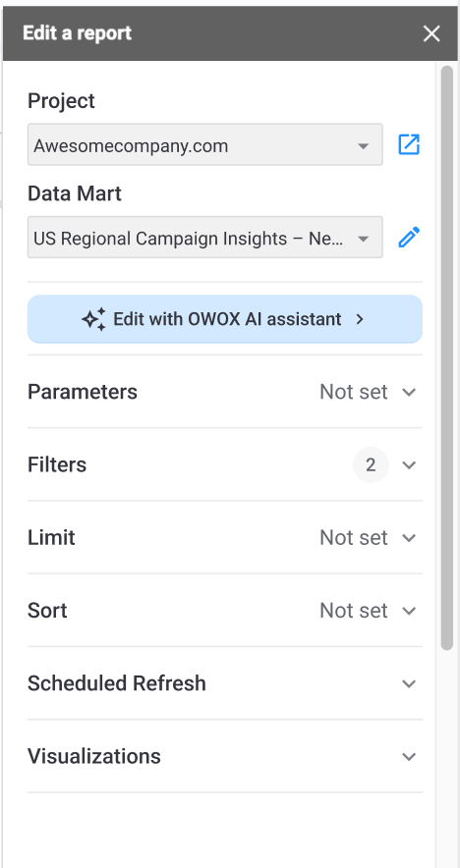Screen dimensions: 460x868
Task: Click the Scheduled Refresh heading
Action: (117, 683)
